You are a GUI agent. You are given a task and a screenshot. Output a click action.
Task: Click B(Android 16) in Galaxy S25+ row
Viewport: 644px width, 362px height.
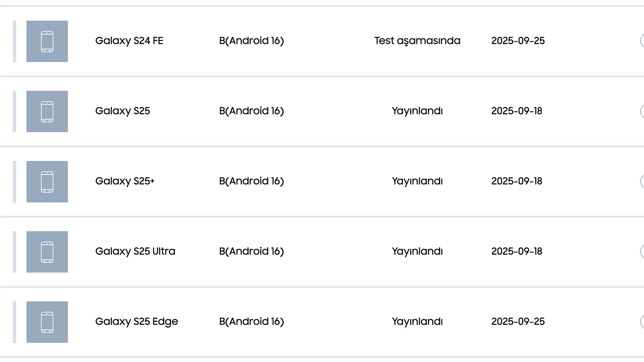252,181
